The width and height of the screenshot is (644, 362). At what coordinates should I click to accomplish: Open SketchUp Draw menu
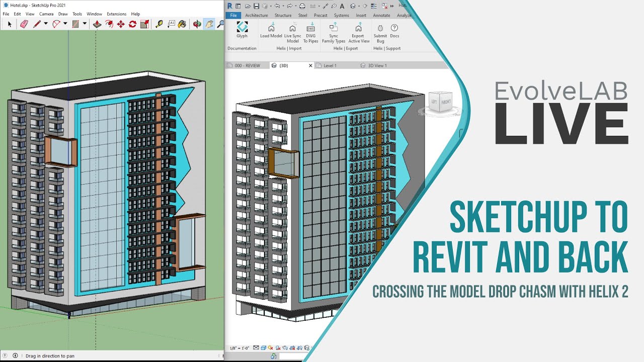(x=63, y=14)
